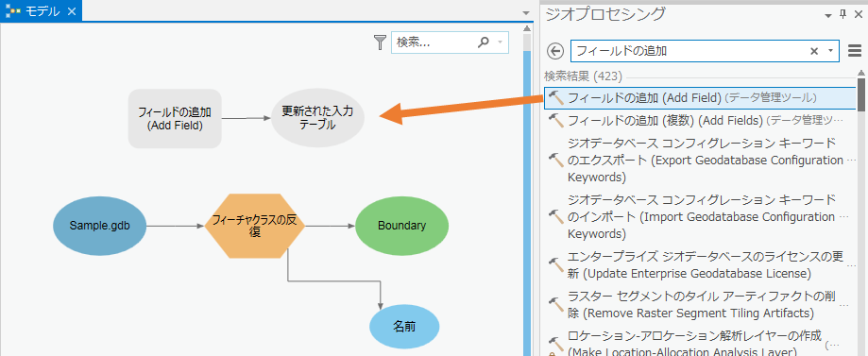Click the filter funnel icon in the model view
Image resolution: width=868 pixels, height=356 pixels.
(380, 42)
